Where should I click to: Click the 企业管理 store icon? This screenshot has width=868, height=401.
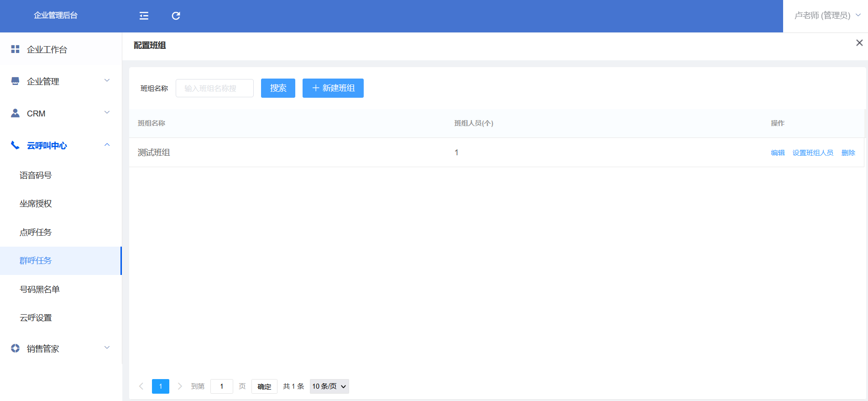click(15, 81)
